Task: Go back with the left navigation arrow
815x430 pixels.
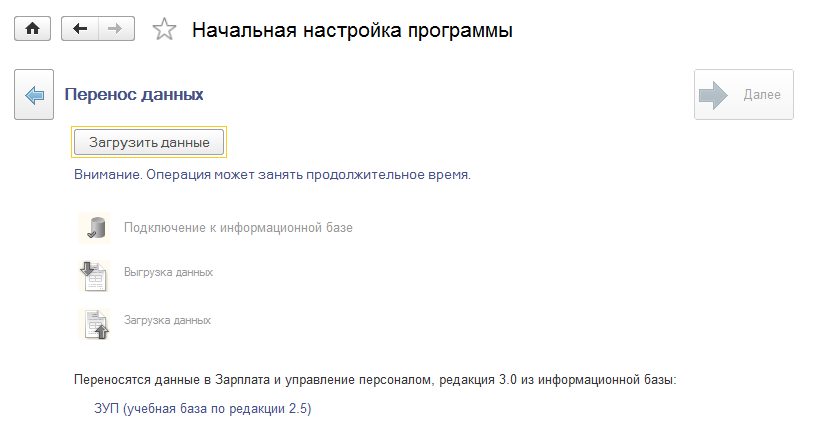Action: [80, 29]
